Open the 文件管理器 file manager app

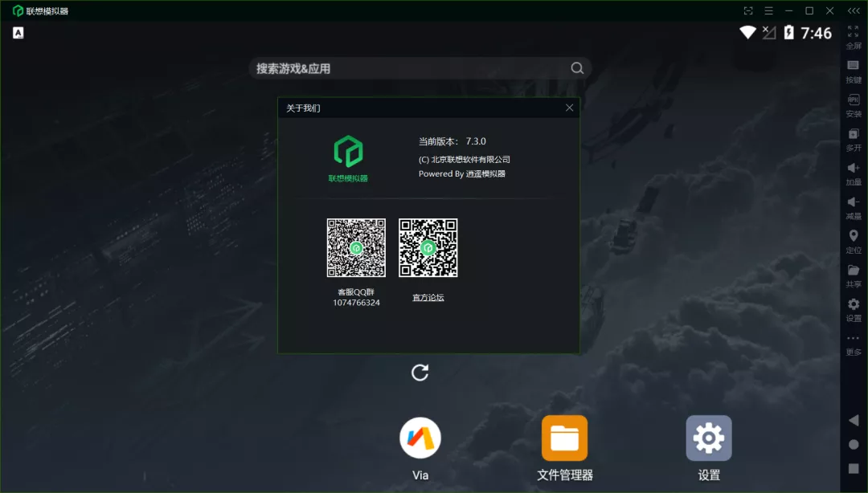pyautogui.click(x=563, y=438)
